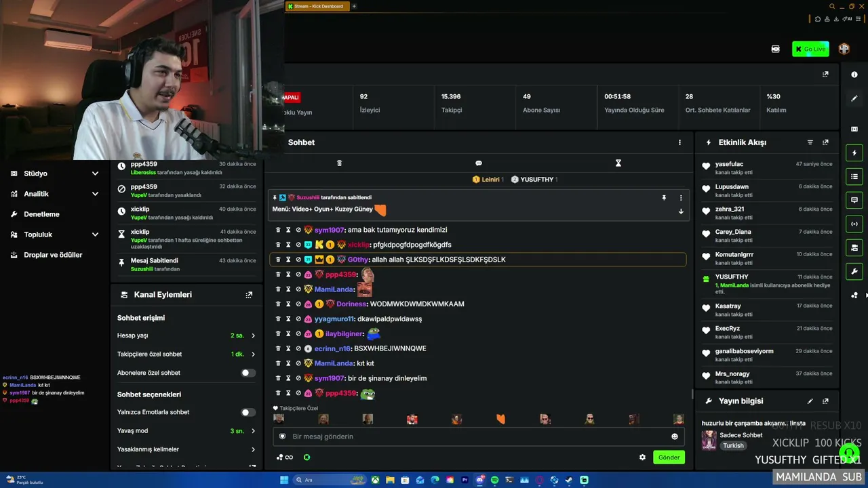Open Hesap yaşı setting

(186, 335)
